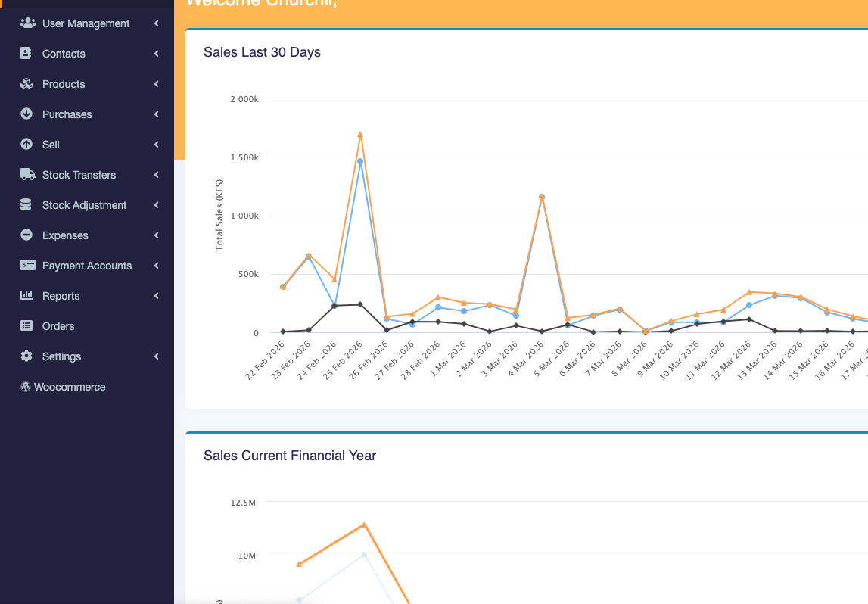Click the Settings gear icon
The width and height of the screenshot is (868, 604).
click(26, 356)
